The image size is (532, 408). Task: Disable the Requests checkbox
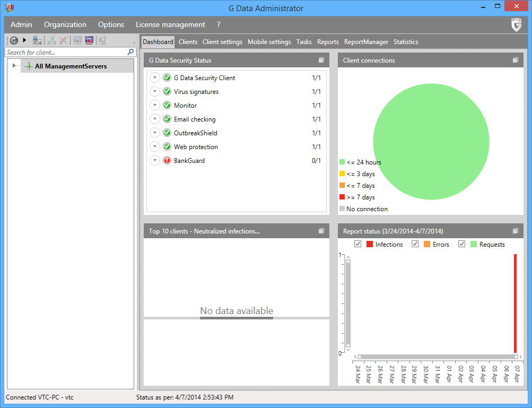pos(462,244)
